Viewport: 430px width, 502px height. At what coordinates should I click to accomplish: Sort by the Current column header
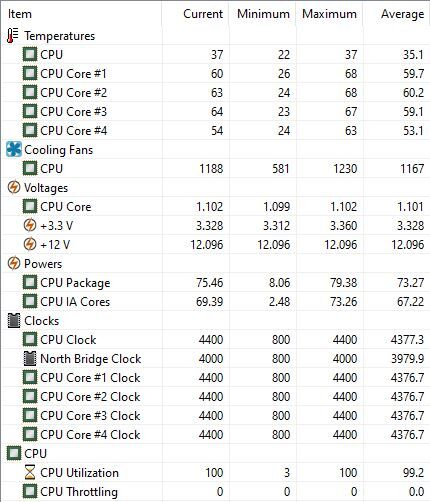click(x=196, y=14)
